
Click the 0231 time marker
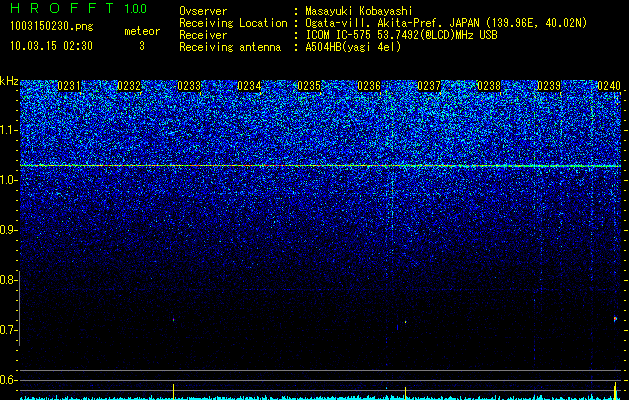(x=69, y=86)
